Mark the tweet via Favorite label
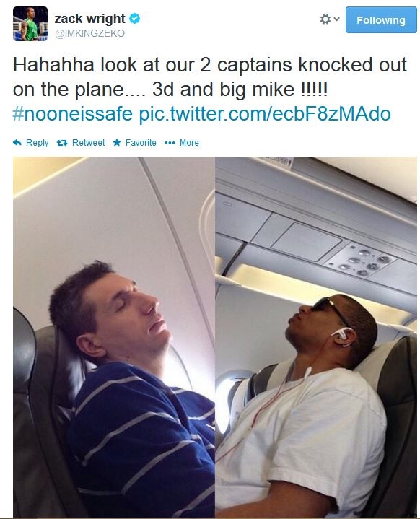420x519 pixels. pyautogui.click(x=141, y=143)
